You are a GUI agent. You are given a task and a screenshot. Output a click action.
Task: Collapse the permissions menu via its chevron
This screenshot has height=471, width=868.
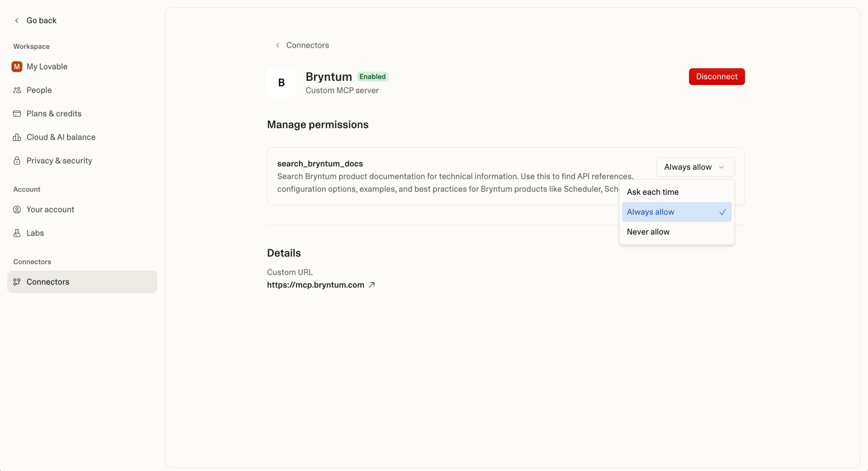722,167
